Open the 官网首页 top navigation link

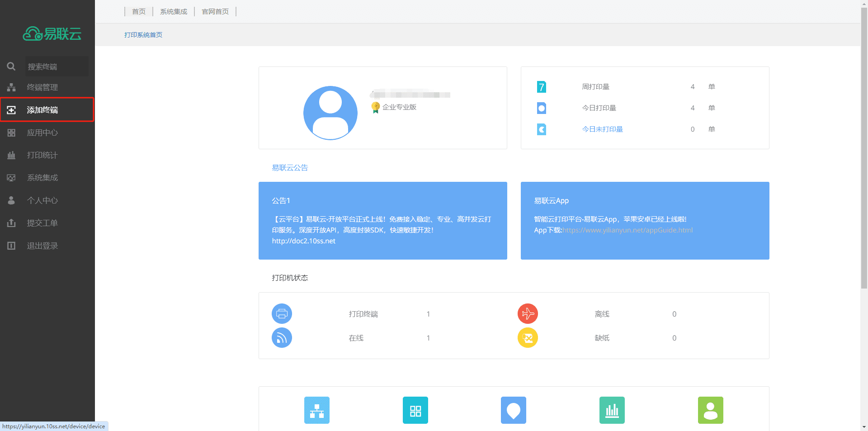point(215,12)
